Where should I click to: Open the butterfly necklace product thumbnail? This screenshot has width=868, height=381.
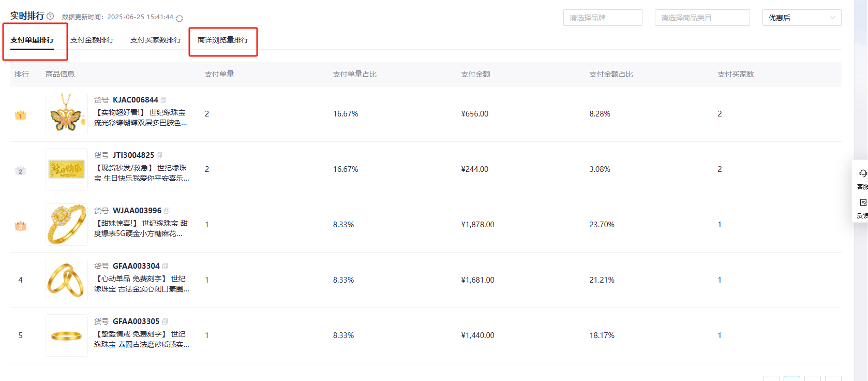[x=66, y=114]
